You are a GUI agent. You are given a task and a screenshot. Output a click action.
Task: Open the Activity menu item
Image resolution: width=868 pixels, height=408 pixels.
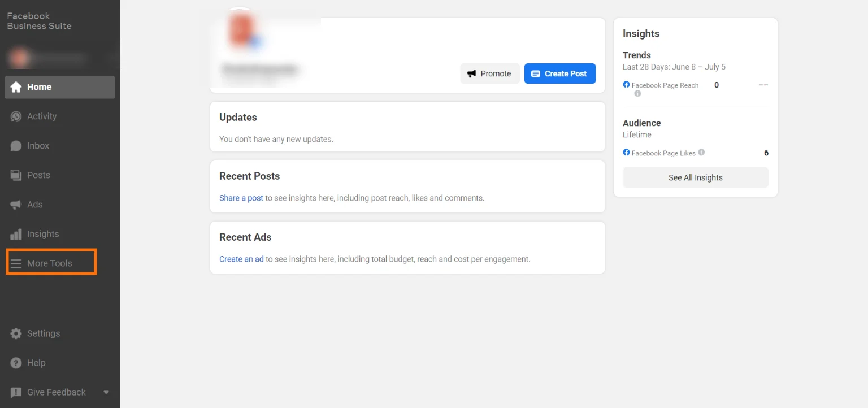tap(60, 116)
